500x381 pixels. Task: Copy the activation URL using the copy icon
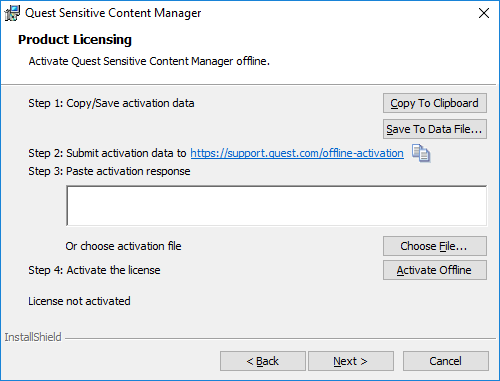[421, 153]
